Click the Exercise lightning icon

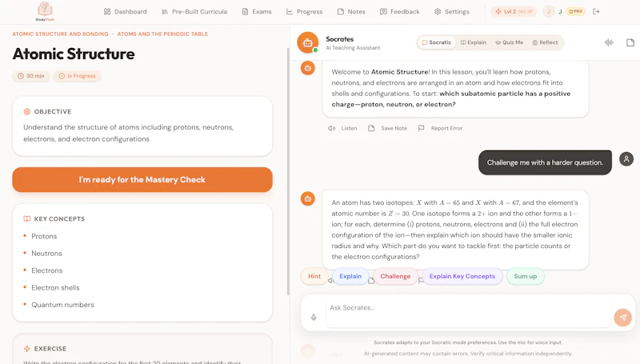coord(27,349)
